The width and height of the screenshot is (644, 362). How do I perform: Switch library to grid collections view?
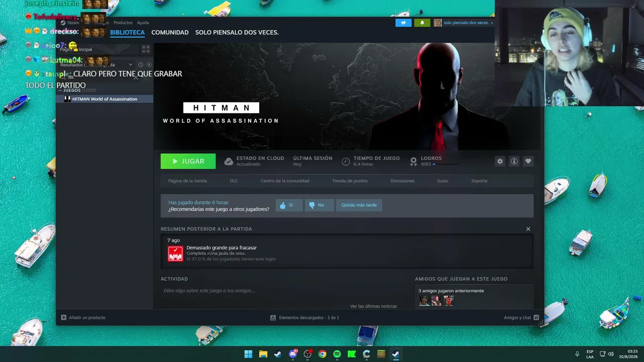coord(146,49)
